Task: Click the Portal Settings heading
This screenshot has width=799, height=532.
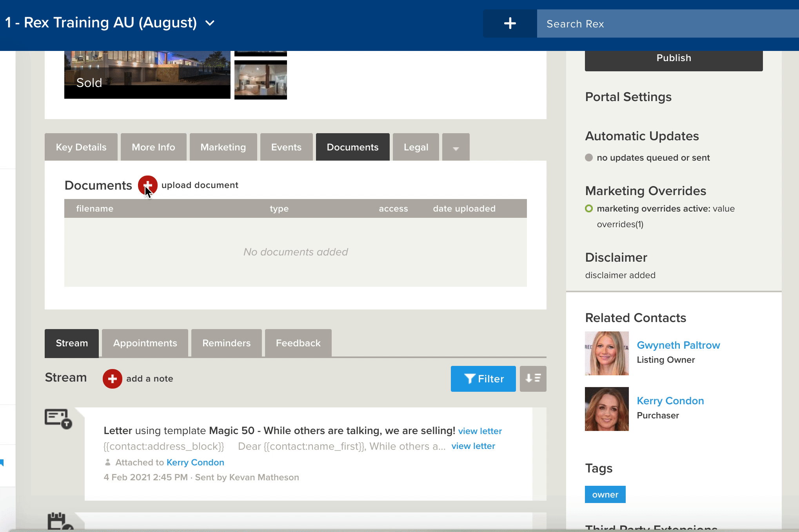Action: click(x=628, y=97)
